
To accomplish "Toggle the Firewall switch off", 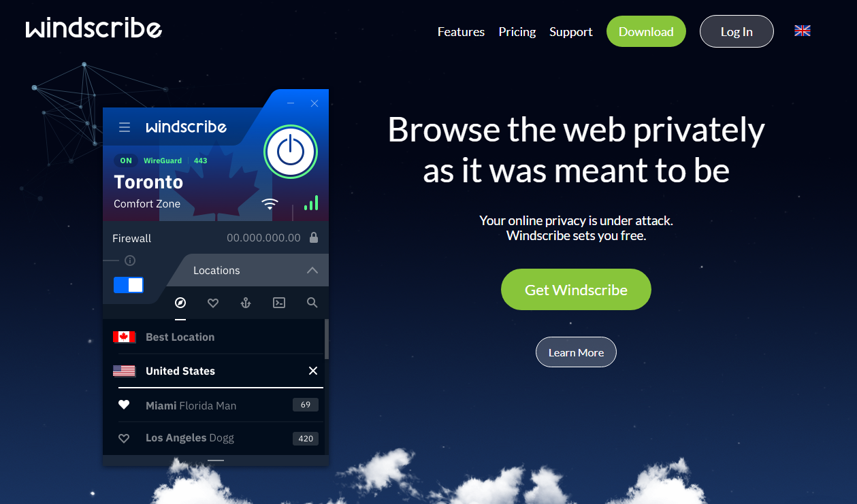I will point(129,284).
